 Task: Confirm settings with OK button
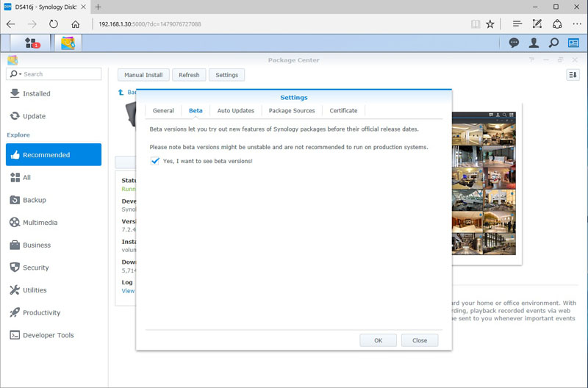378,340
